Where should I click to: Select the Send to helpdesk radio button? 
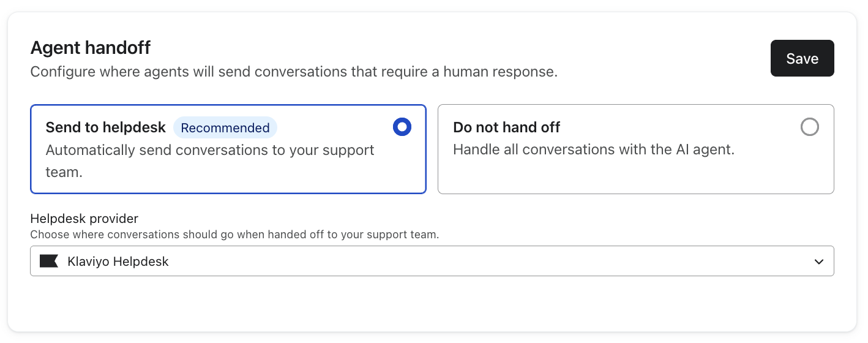click(402, 127)
